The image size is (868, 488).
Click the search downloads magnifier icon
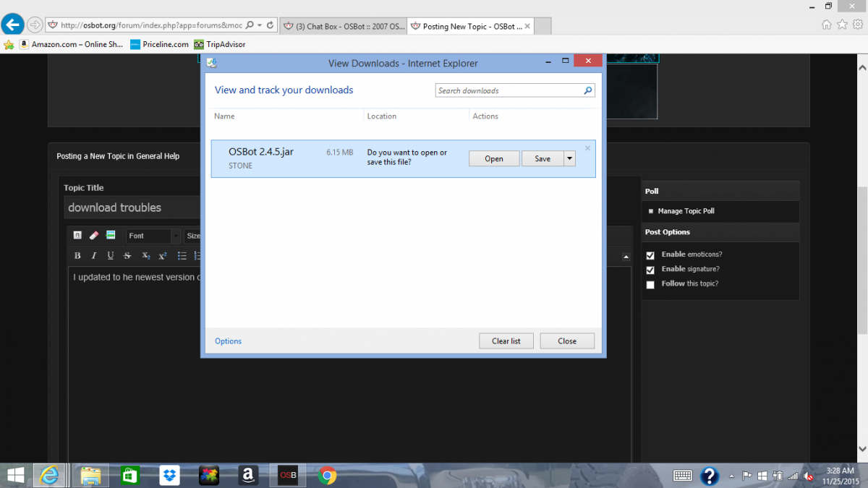tap(588, 91)
